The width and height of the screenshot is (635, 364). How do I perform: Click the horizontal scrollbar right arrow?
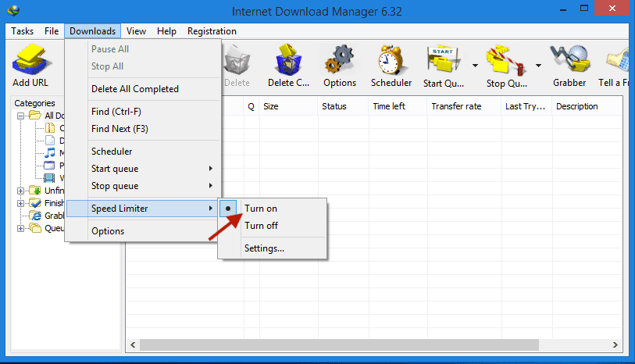[x=615, y=345]
